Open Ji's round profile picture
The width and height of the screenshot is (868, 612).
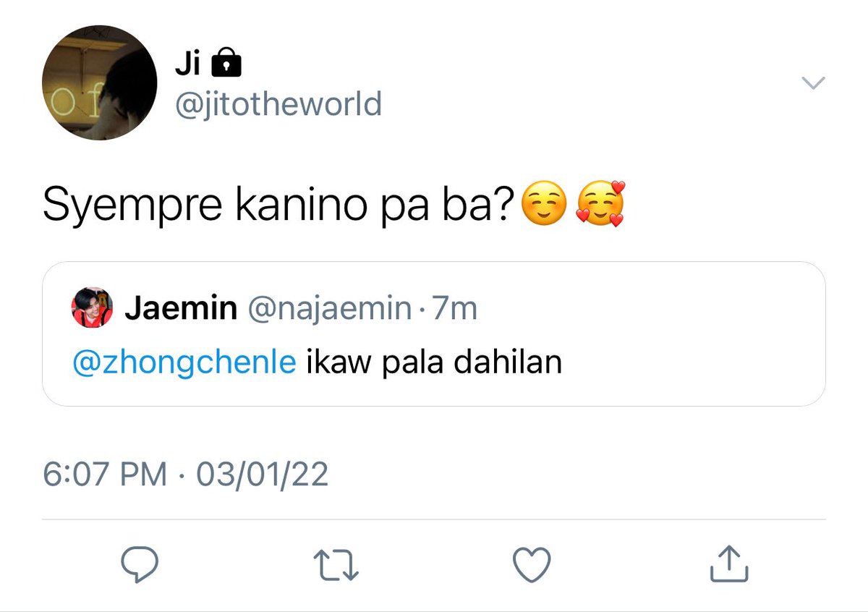100,82
